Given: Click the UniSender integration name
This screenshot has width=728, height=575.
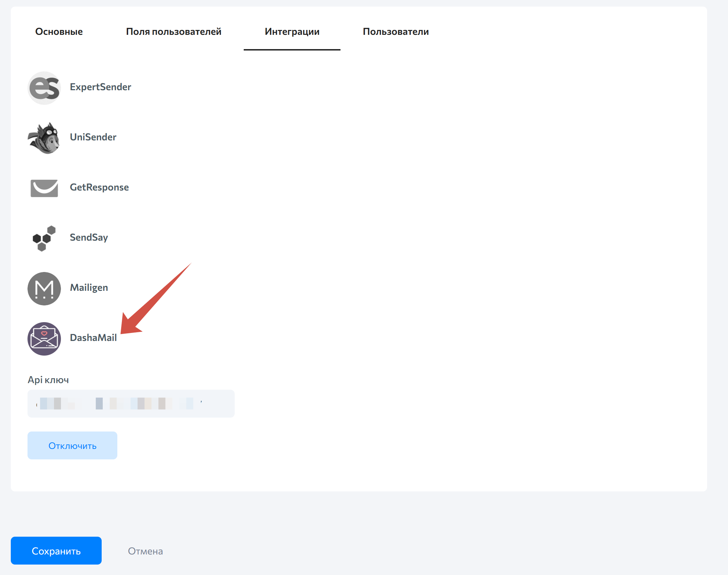Looking at the screenshot, I should (93, 137).
